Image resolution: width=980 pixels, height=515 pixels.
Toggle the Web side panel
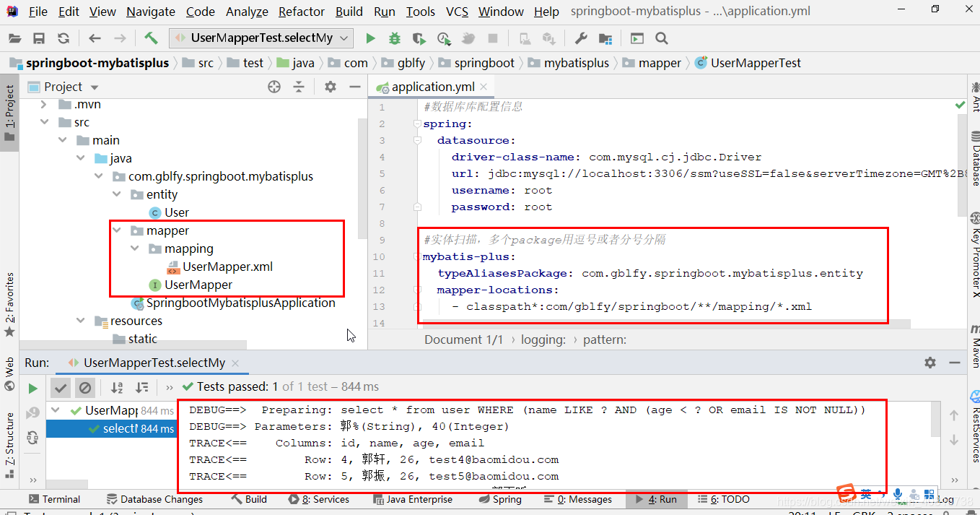tap(9, 373)
